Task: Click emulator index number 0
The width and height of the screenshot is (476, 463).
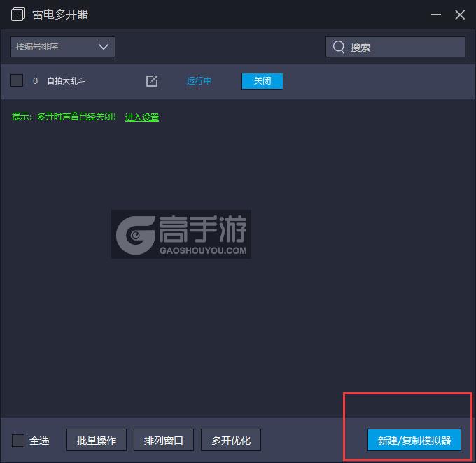Action: click(x=35, y=81)
